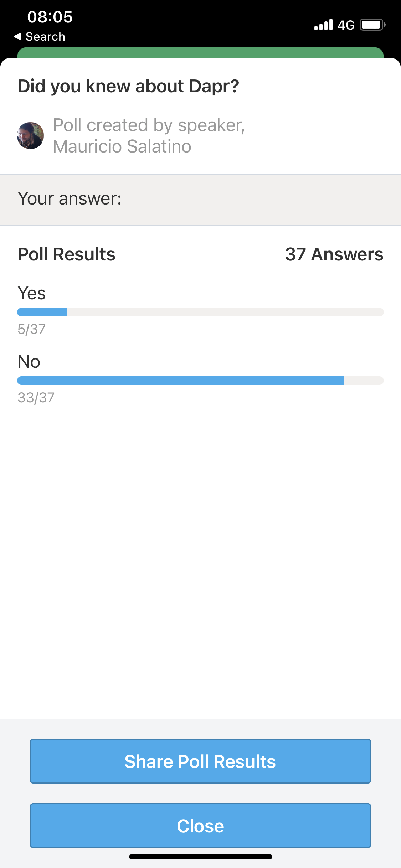The image size is (401, 868).
Task: Tap the Search back link text
Action: click(45, 36)
